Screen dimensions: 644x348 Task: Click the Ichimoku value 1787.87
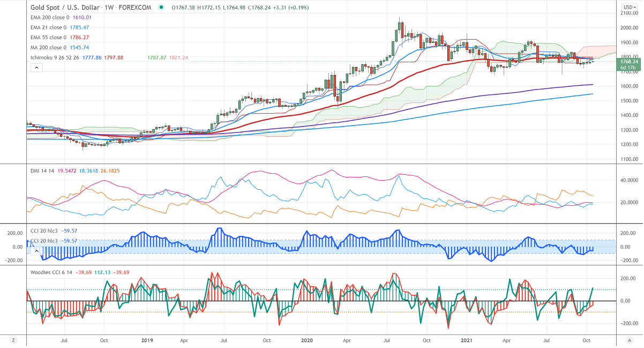157,57
